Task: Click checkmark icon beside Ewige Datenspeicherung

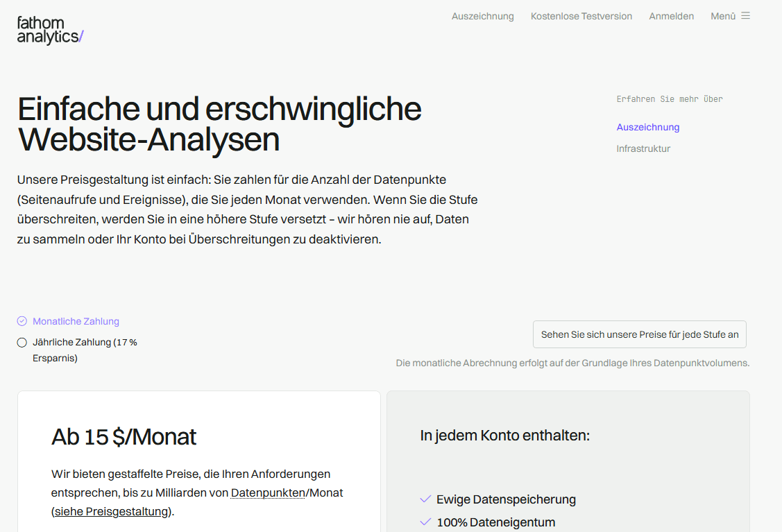Action: [x=425, y=499]
